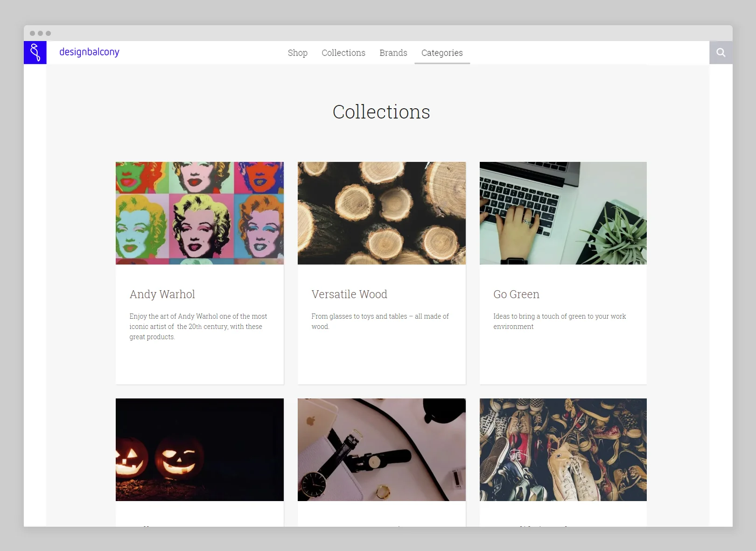
Task: Open the Brands menu item
Action: point(393,53)
